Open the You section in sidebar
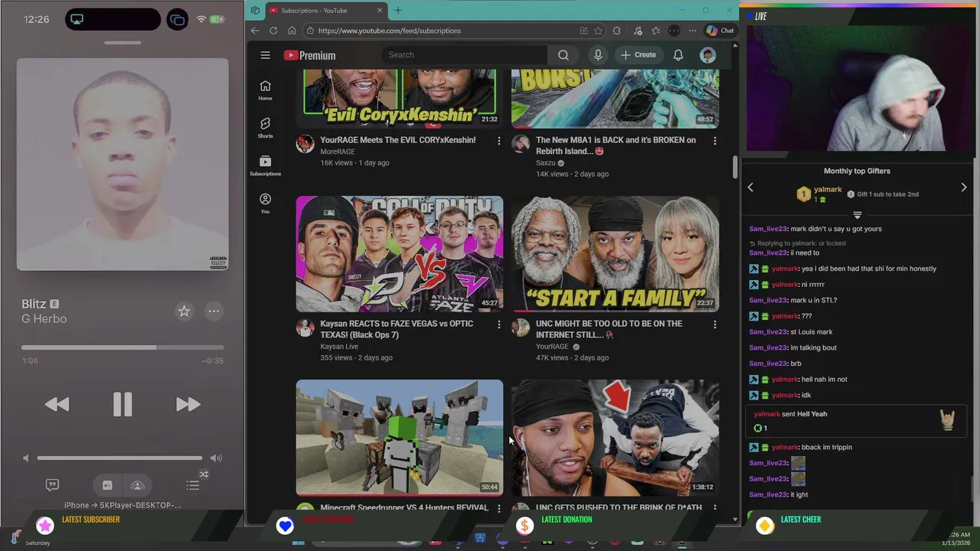This screenshot has width=980, height=551. click(x=265, y=203)
